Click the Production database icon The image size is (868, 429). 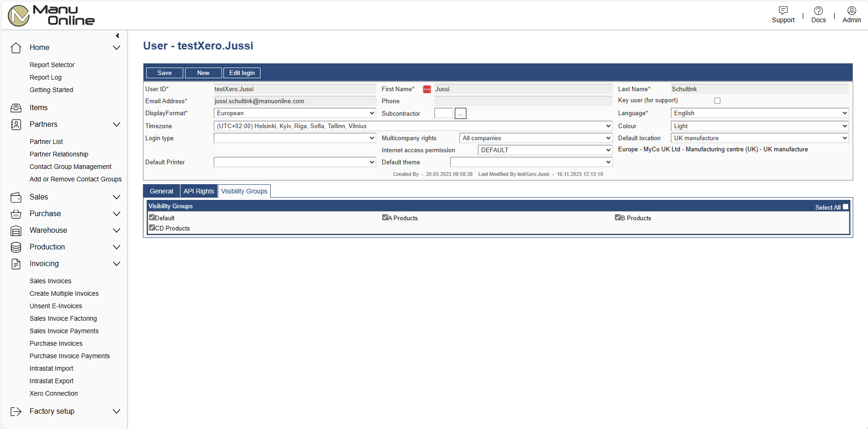pyautogui.click(x=16, y=247)
